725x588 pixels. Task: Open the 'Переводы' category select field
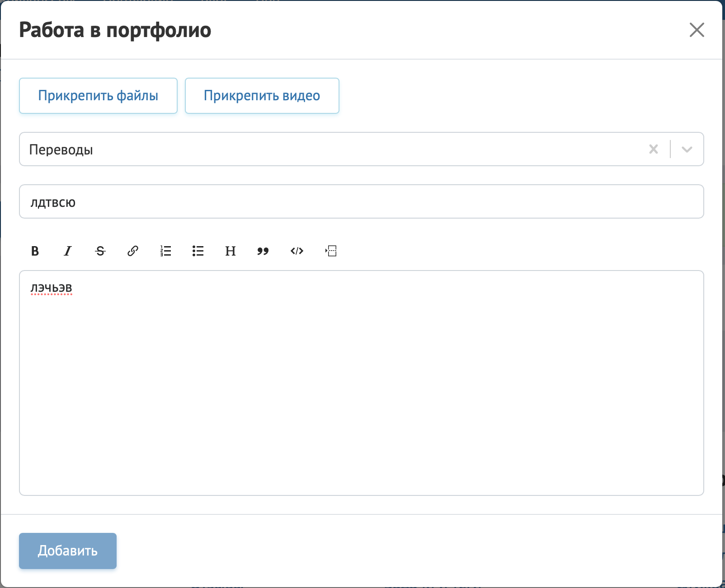click(316, 149)
